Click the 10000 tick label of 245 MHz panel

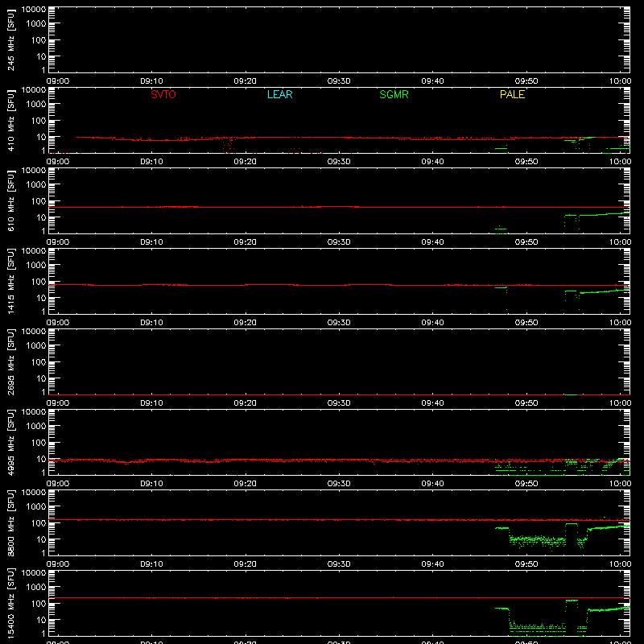[x=34, y=10]
